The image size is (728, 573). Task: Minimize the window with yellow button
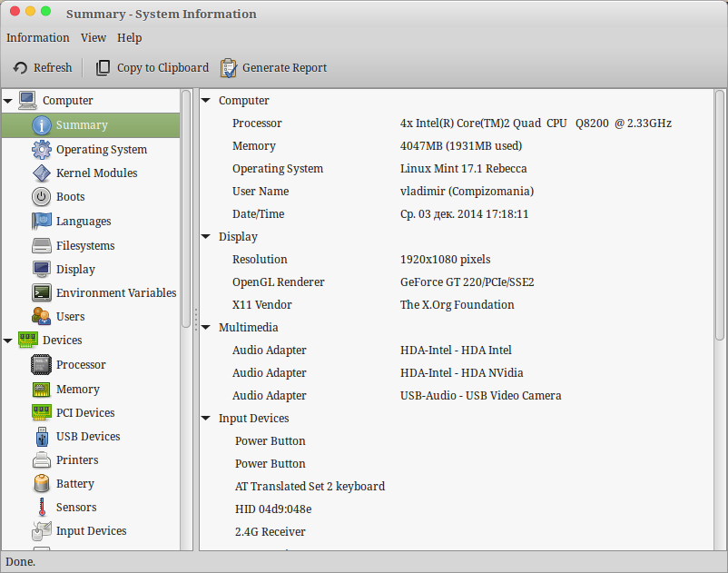(x=30, y=11)
